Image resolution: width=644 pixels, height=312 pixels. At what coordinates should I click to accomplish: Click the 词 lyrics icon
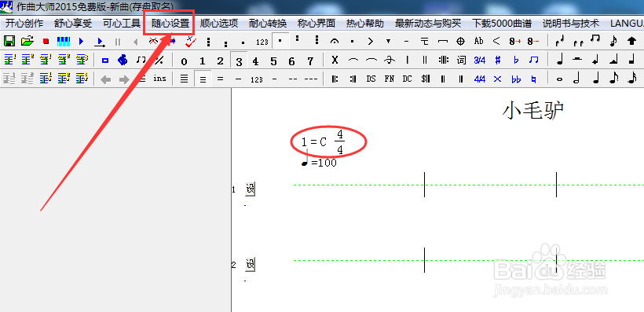click(461, 60)
